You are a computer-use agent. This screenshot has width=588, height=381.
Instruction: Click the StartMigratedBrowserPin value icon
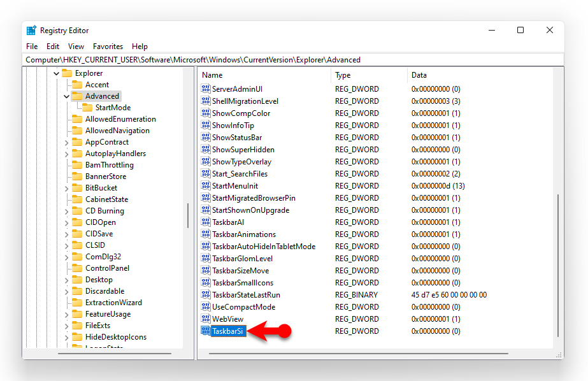tap(206, 198)
